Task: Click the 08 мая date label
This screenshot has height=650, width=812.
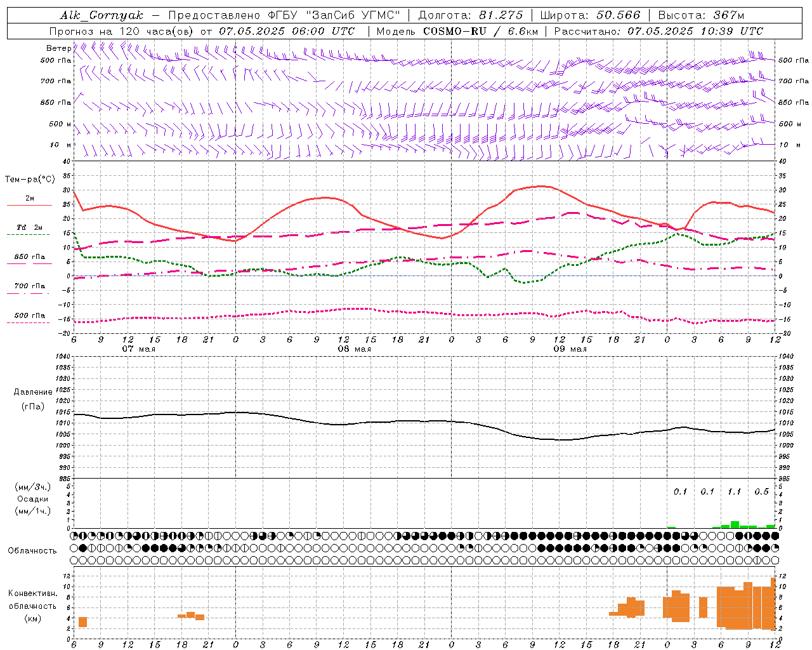Action: [x=355, y=349]
